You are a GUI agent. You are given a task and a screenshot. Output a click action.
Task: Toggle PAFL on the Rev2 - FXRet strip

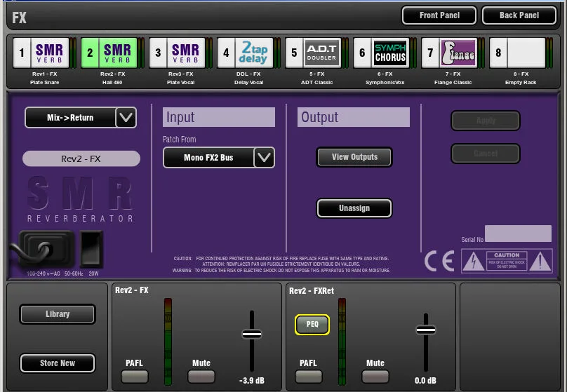tap(309, 377)
